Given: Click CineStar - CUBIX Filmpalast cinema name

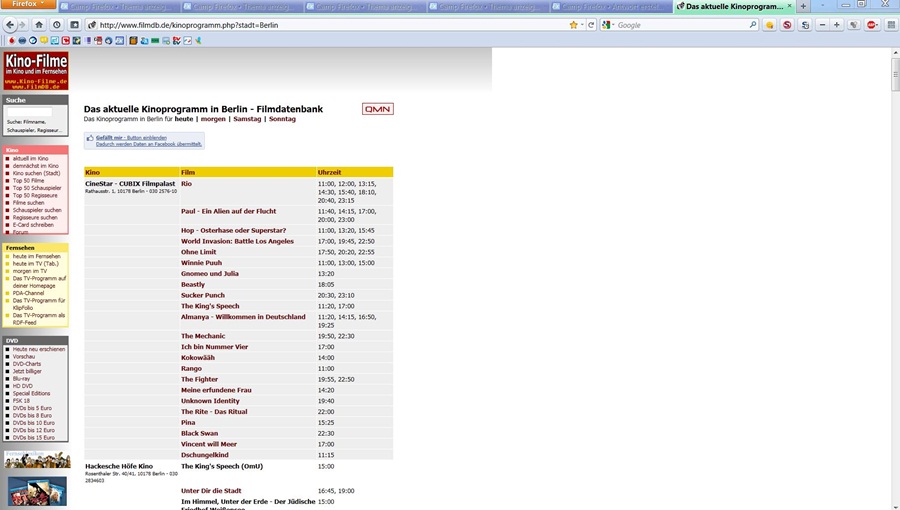Looking at the screenshot, I should 130,184.
